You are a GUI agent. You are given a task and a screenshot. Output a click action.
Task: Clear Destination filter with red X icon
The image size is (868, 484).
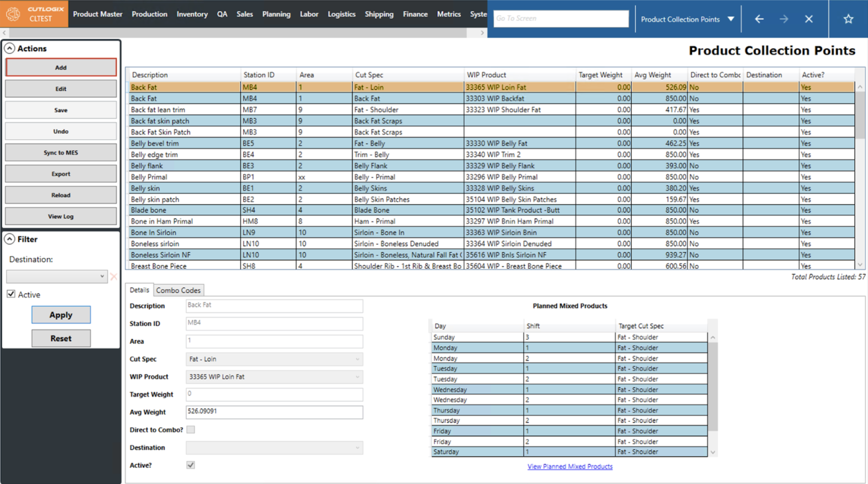pos(114,276)
